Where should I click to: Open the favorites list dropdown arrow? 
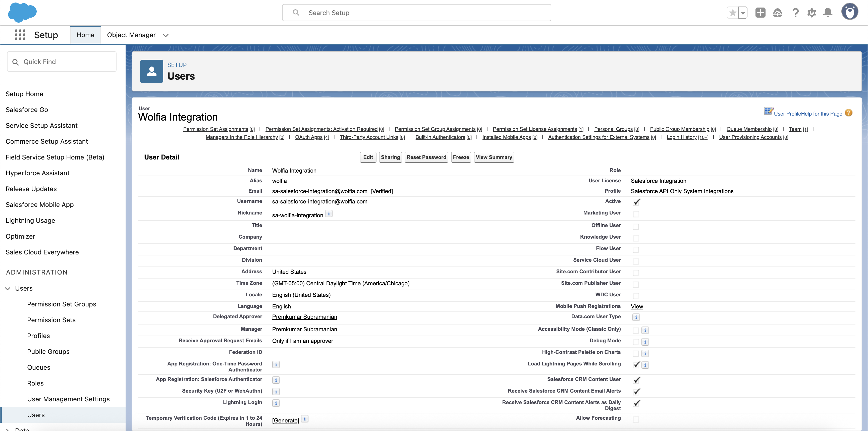click(743, 13)
